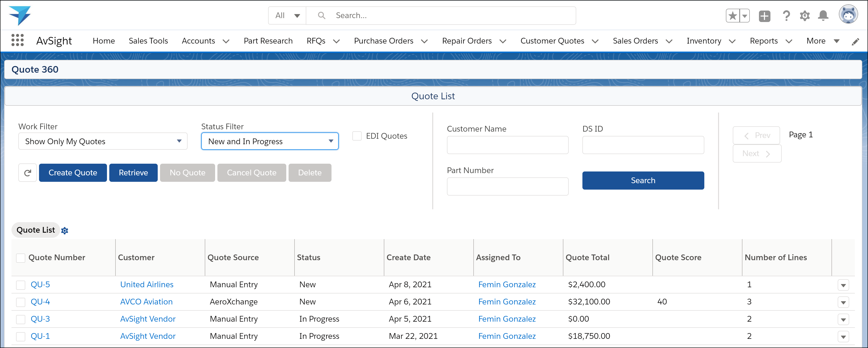The width and height of the screenshot is (868, 348).
Task: Click the Quote List tab pill
Action: point(36,230)
